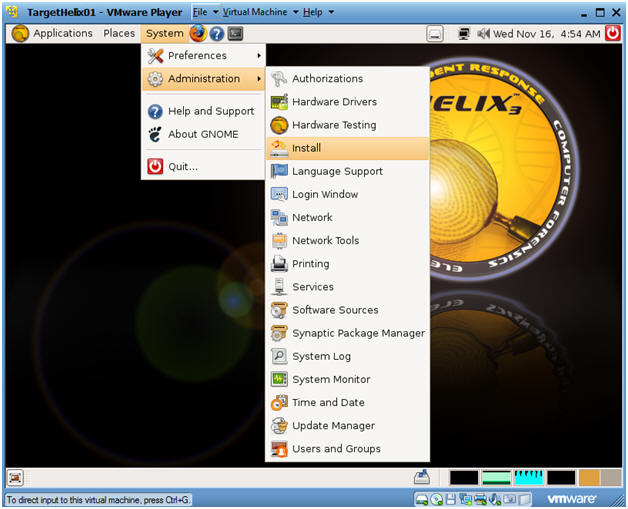The height and width of the screenshot is (509, 628).
Task: Click the Update Manager icon
Action: click(279, 426)
